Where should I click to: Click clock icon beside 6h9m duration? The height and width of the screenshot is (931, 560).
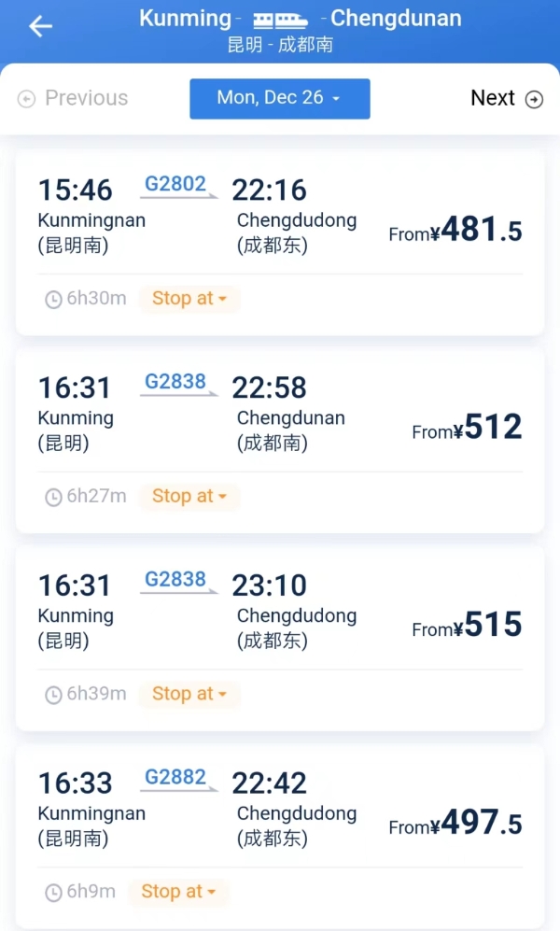(x=53, y=893)
